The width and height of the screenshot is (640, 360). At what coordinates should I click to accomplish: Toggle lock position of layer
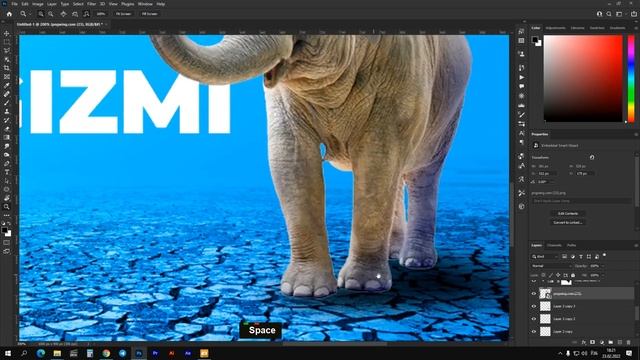[558, 275]
